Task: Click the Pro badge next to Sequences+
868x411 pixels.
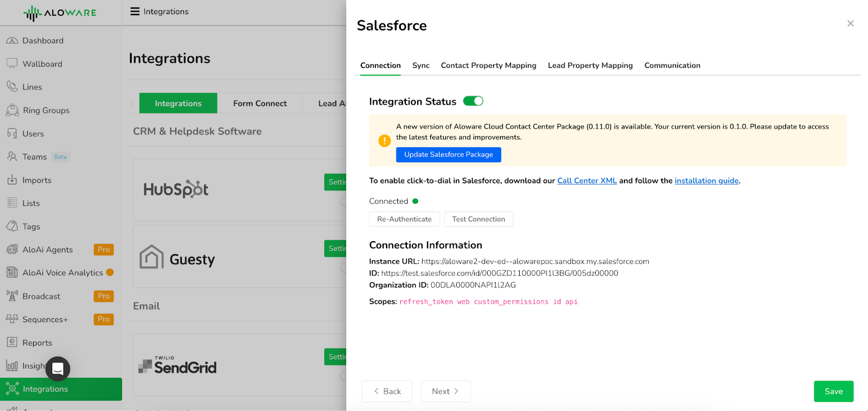Action: (x=104, y=319)
